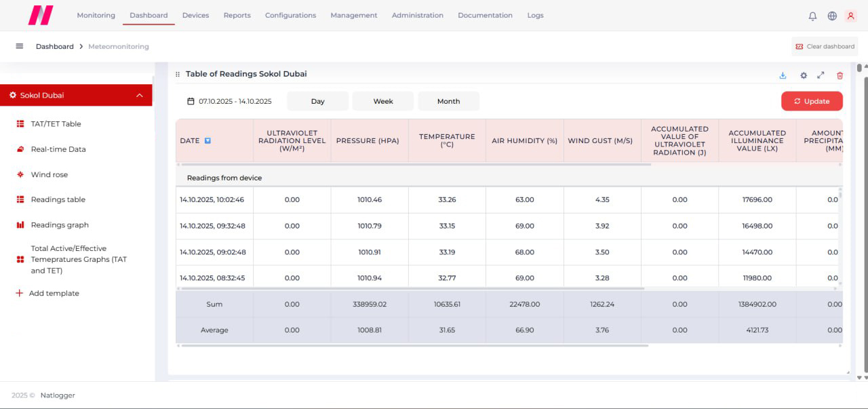
Task: Open the notifications bell
Action: [x=812, y=16]
